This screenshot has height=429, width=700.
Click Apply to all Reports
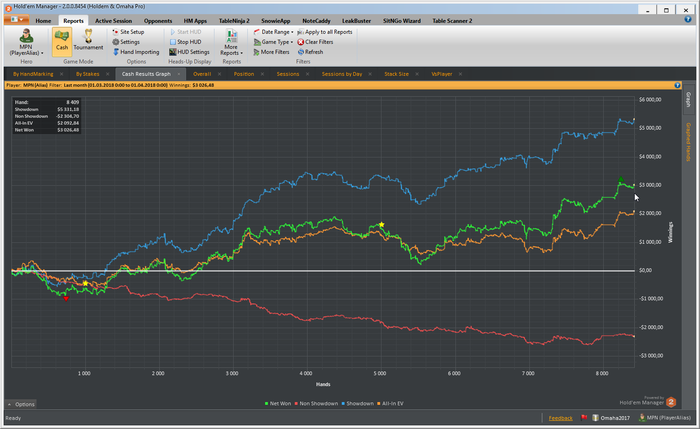[x=325, y=32]
